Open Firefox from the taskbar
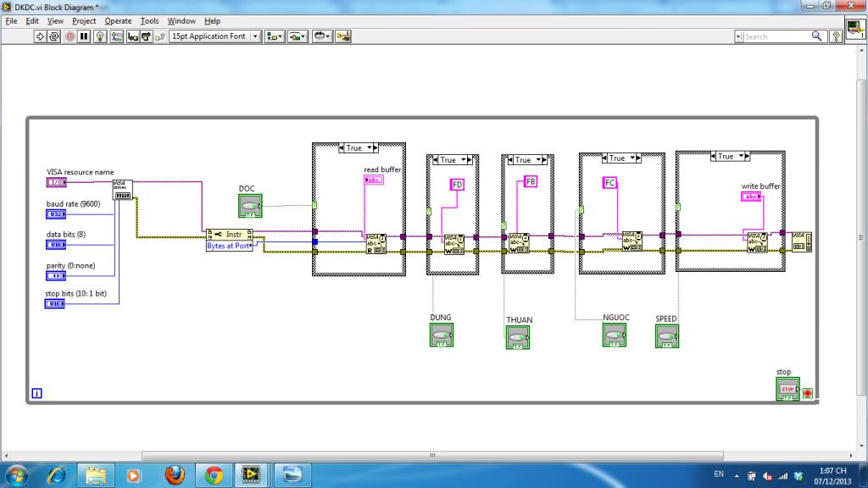Screen dimensions: 868x488 175,474
